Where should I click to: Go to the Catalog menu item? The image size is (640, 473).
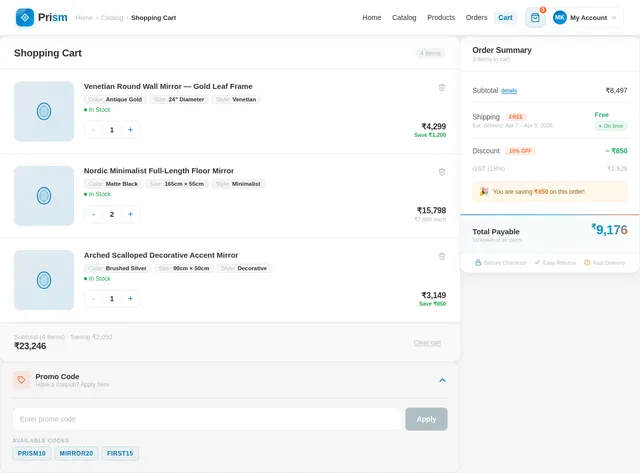coord(404,17)
